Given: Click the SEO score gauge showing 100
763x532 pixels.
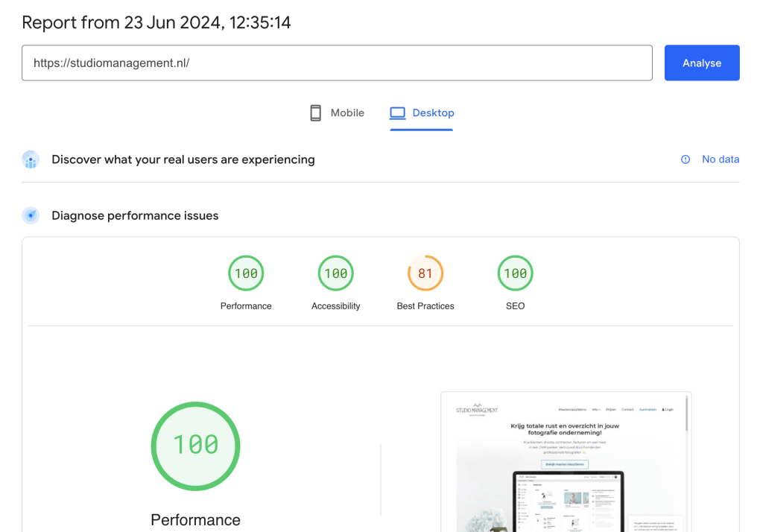Looking at the screenshot, I should tap(515, 273).
